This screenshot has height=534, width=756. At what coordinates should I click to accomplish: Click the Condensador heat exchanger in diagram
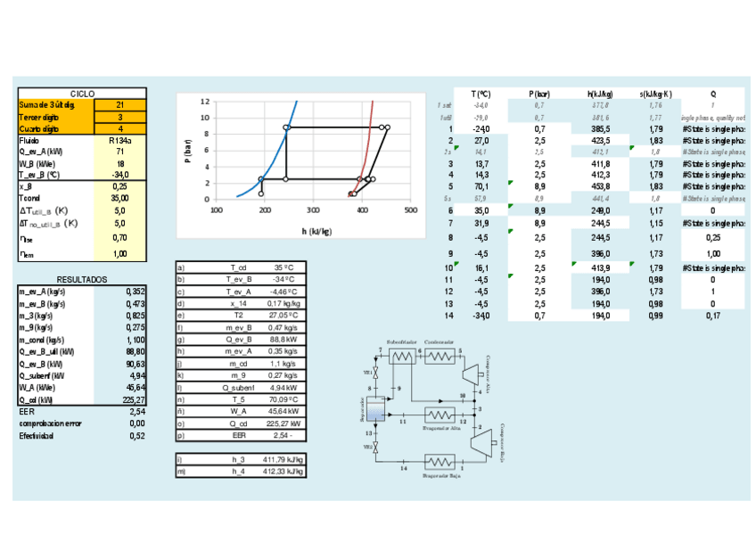tap(439, 356)
